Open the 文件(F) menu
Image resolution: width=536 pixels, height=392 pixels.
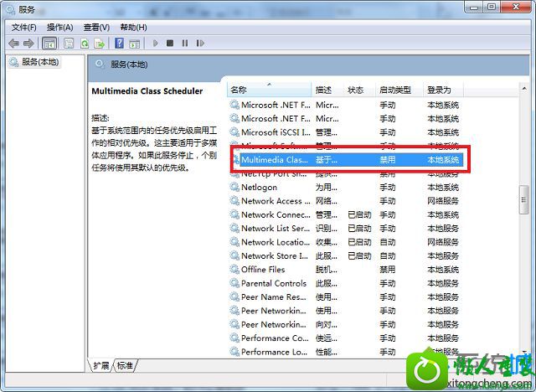(24, 27)
